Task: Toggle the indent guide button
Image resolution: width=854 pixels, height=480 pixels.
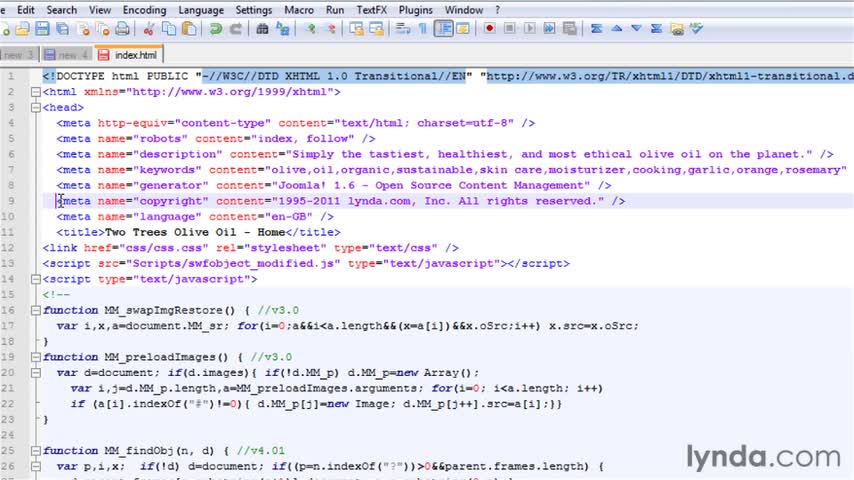Action: pos(443,29)
